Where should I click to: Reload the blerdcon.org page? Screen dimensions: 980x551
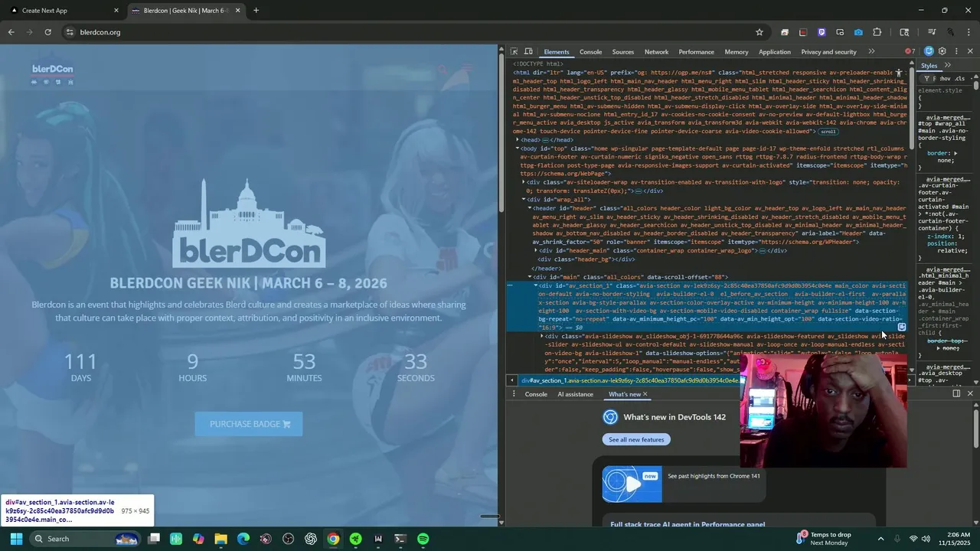(47, 32)
